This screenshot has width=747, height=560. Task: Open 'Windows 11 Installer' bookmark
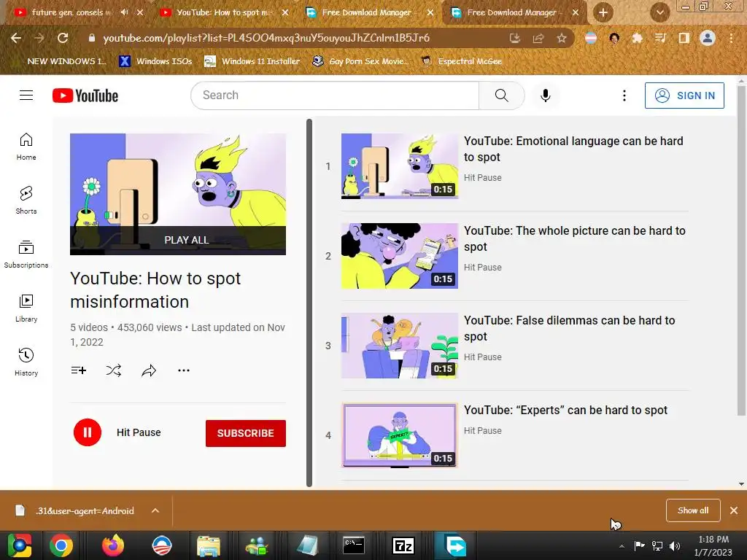coord(252,61)
